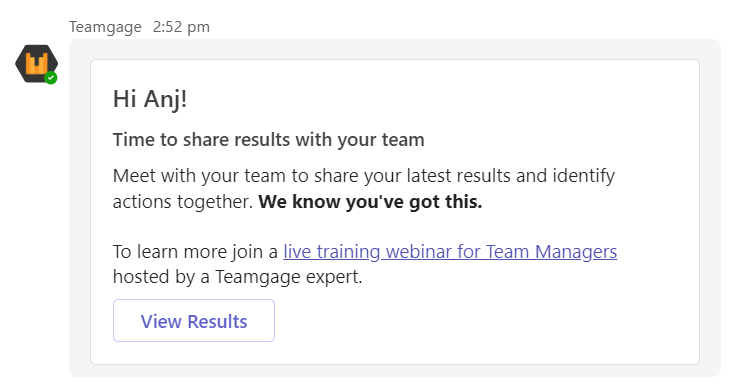Click empty white card space right of View Results
Image resolution: width=738 pixels, height=390 pixels.
point(485,321)
